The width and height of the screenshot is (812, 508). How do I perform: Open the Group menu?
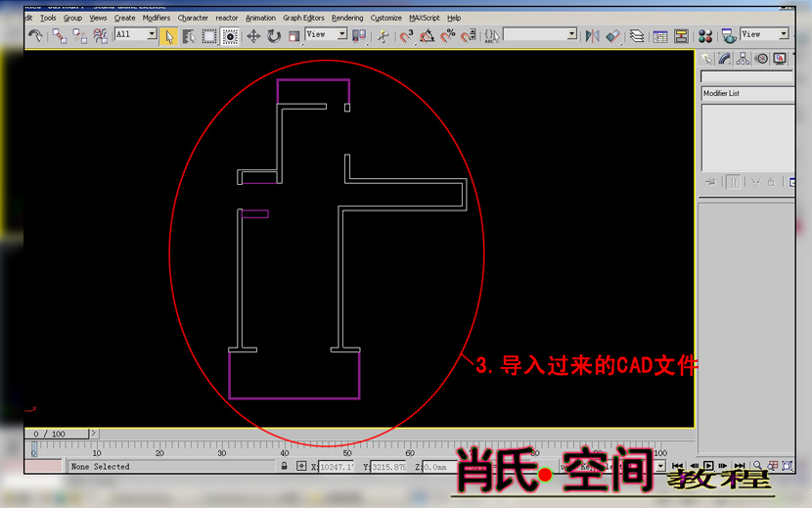point(72,18)
